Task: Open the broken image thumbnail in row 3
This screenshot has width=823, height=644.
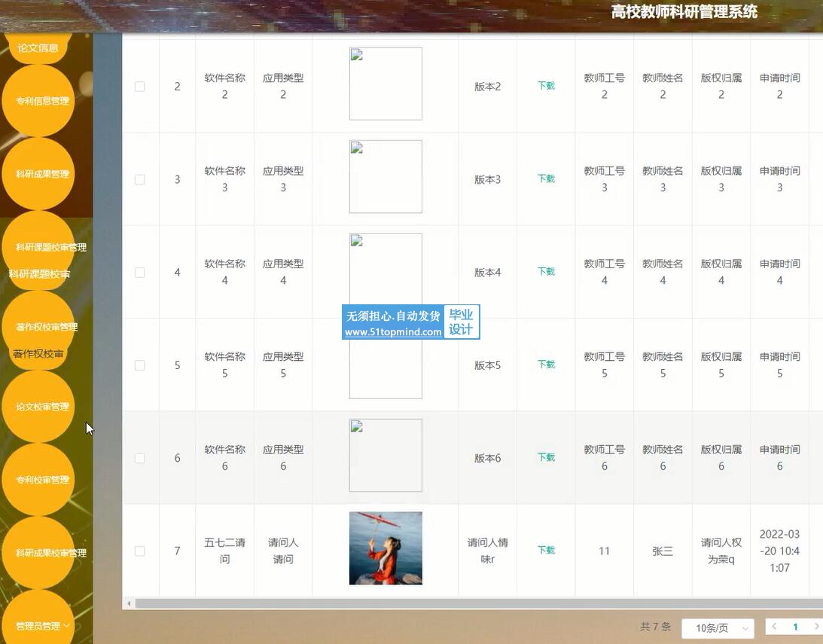Action: pyautogui.click(x=386, y=176)
